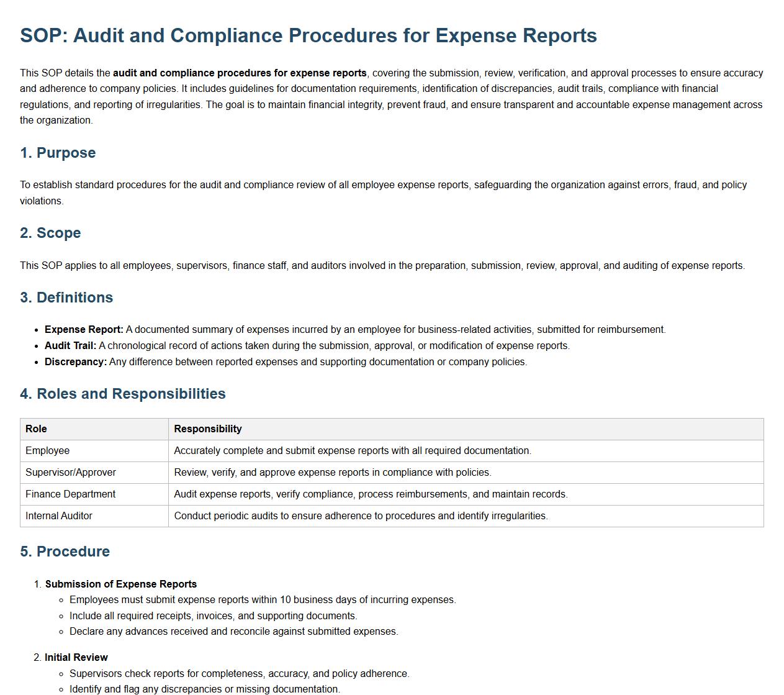Click the 'Conduct periodic audits' responsibility cell
This screenshot has width=784, height=695.
tap(361, 516)
